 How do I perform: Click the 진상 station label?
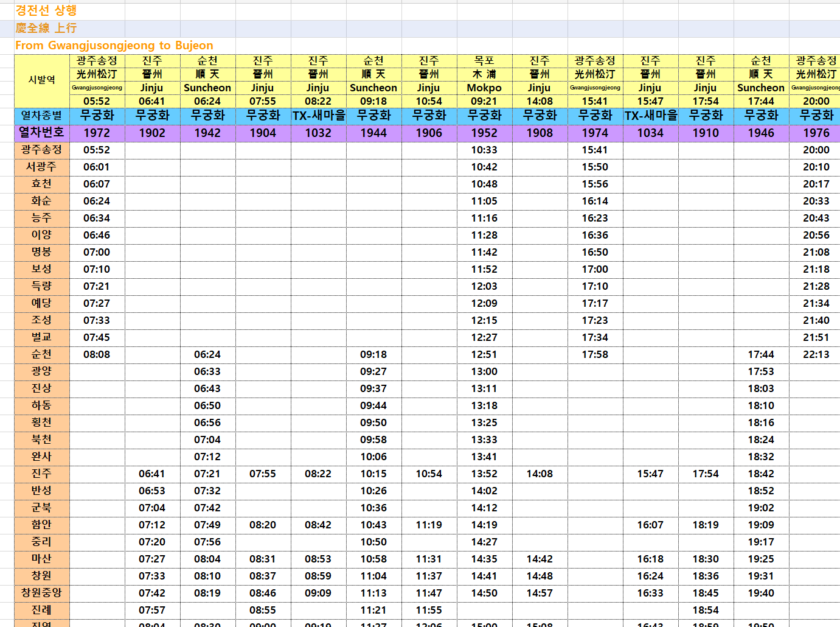click(42, 388)
